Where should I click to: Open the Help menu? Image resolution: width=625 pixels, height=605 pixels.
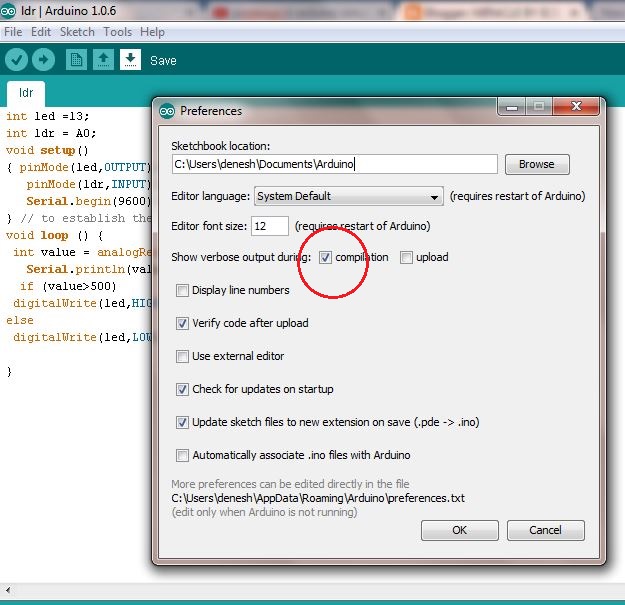click(x=152, y=32)
